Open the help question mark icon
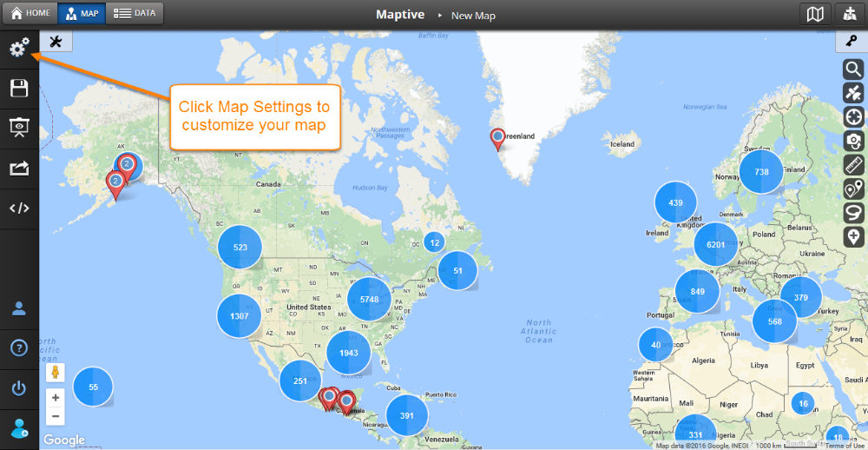The image size is (868, 450). (x=19, y=348)
